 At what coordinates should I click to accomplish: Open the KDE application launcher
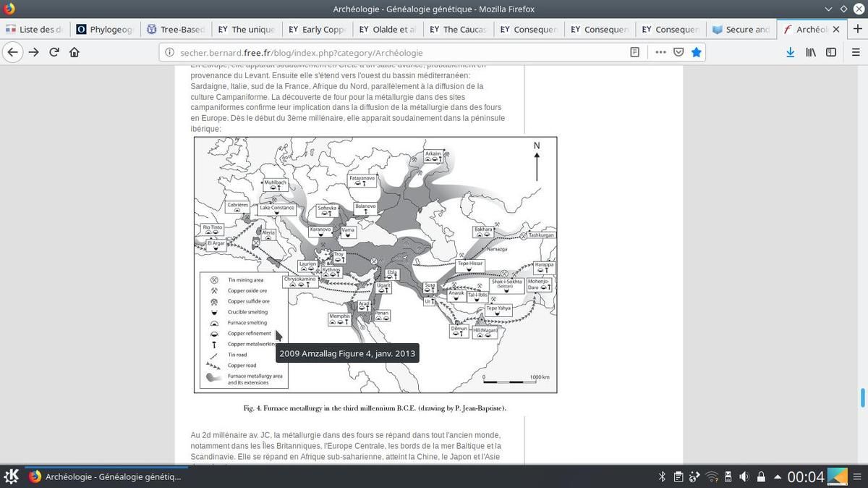(x=12, y=476)
